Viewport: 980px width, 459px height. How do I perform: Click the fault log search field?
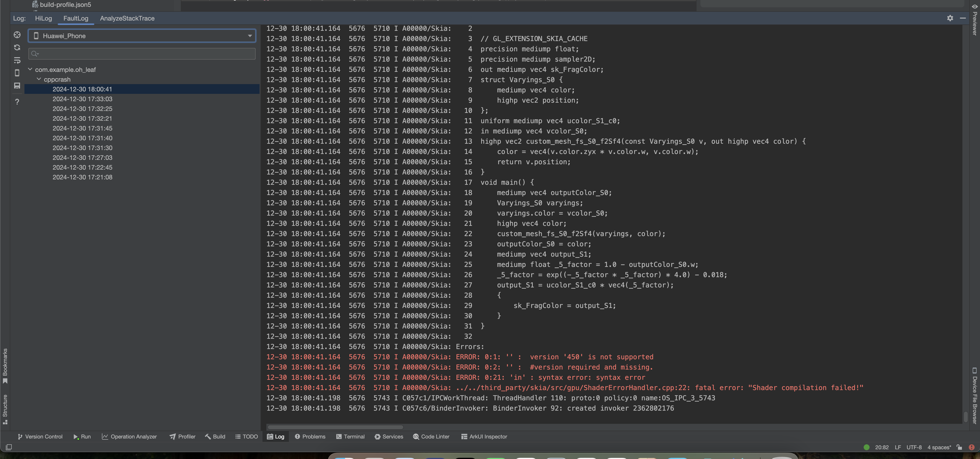(x=142, y=54)
